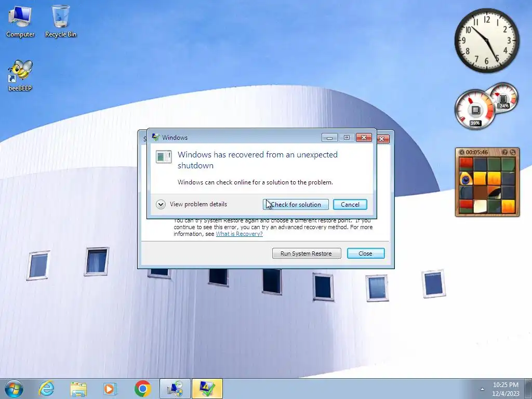Click the puzzle gadget timer pause icon

pyautogui.click(x=461, y=152)
